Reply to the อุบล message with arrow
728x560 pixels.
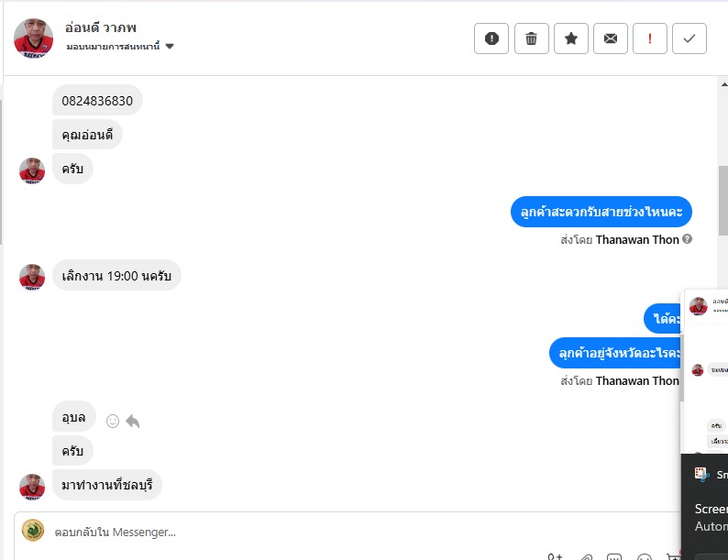(x=133, y=421)
